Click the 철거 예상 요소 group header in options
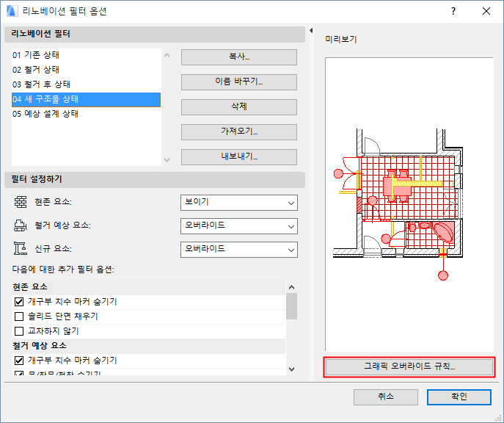Screen dimensions: 504x423 click(148, 346)
